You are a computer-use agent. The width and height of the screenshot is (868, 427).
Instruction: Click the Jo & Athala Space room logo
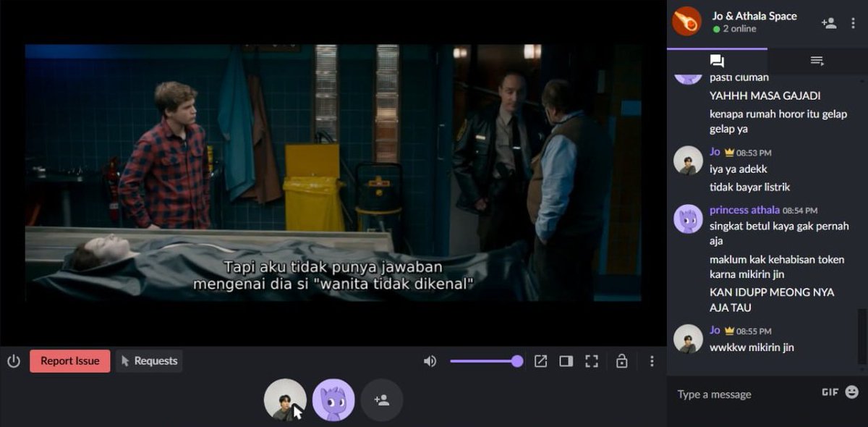click(686, 22)
